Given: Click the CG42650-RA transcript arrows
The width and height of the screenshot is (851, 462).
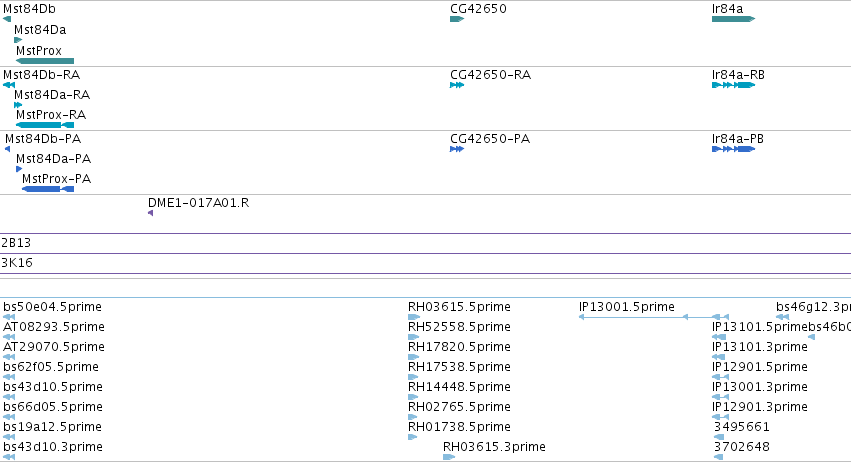Looking at the screenshot, I should (457, 85).
